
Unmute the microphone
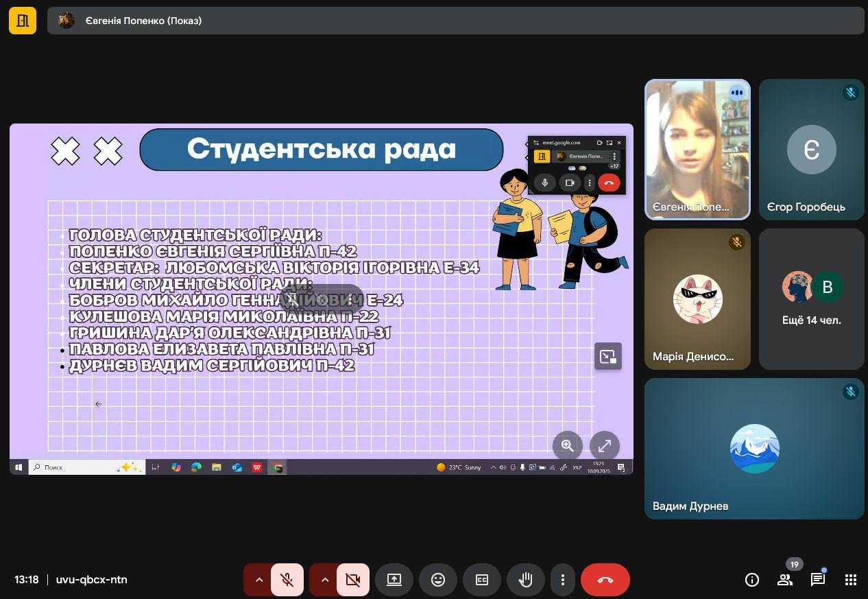[287, 580]
